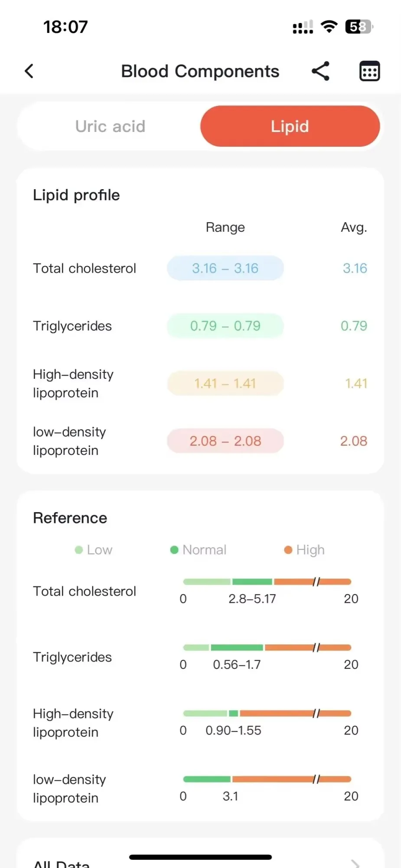The image size is (401, 868).
Task: Open the share icon in header
Action: pos(321,71)
